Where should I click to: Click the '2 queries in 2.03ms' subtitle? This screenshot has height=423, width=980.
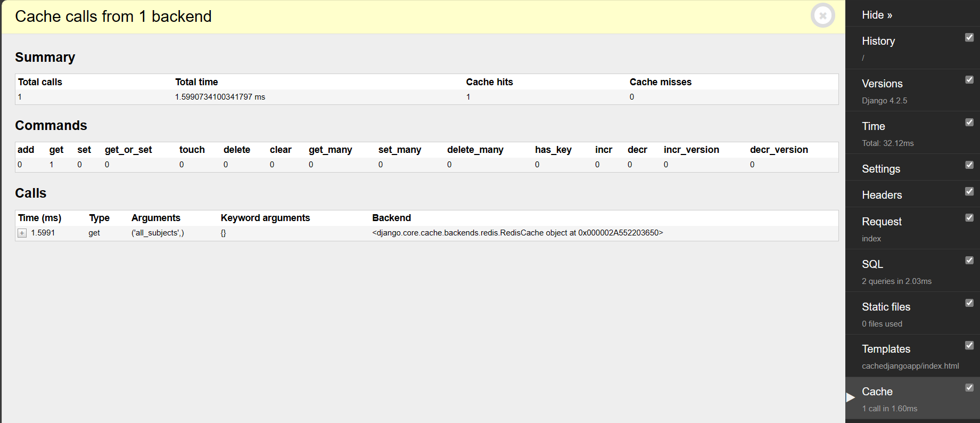pyautogui.click(x=896, y=281)
